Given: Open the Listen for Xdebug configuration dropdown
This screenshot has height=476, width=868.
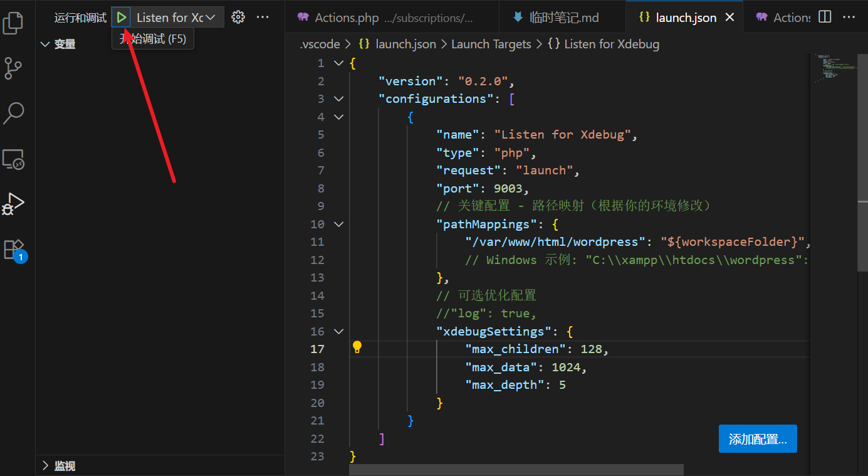Looking at the screenshot, I should tap(177, 18).
